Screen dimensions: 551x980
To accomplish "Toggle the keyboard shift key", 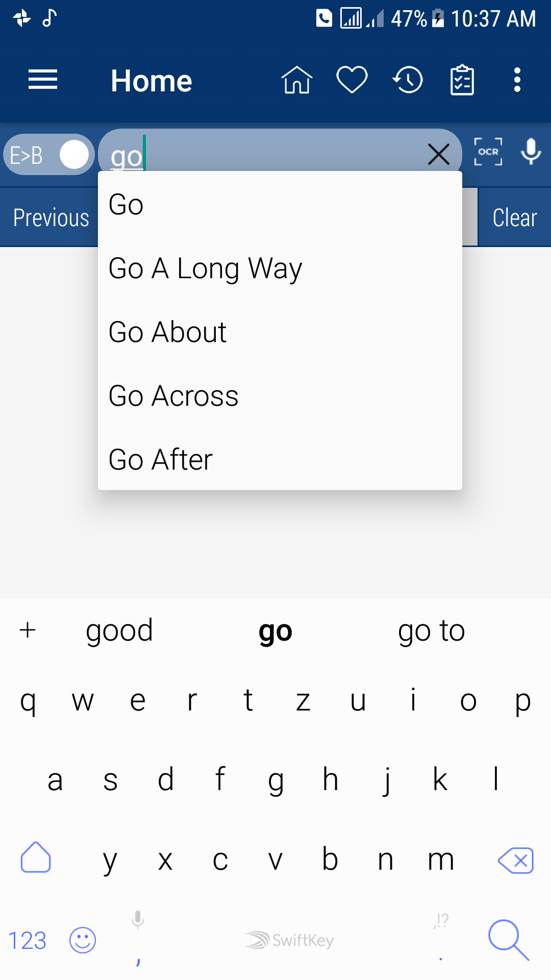I will [x=36, y=857].
